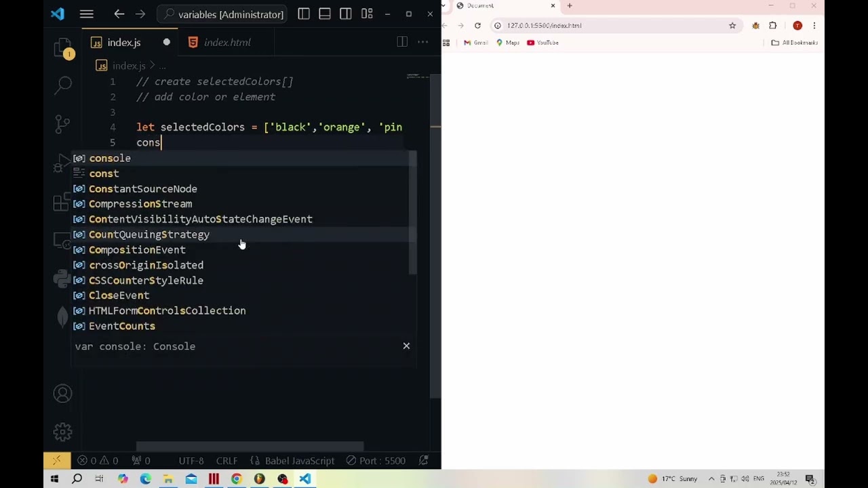This screenshot has height=488, width=868.
Task: Toggle the secondary side bar layout icon
Action: [346, 14]
